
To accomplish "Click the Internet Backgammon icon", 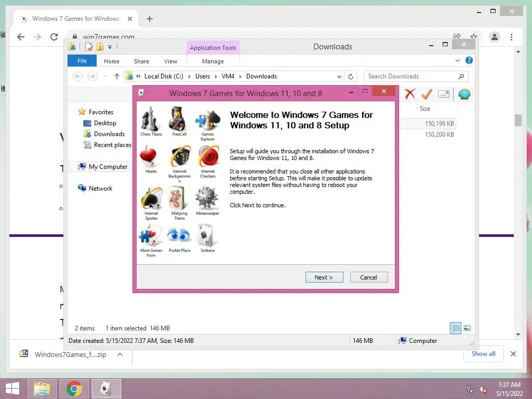I will (x=180, y=157).
